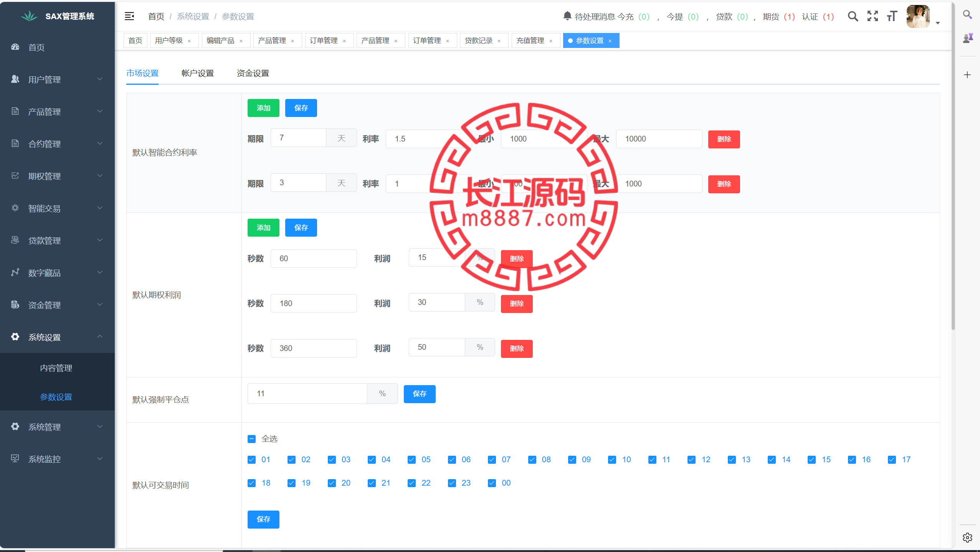Image resolution: width=980 pixels, height=552 pixels.
Task: Click the 产品管理 document icon
Action: tap(15, 111)
